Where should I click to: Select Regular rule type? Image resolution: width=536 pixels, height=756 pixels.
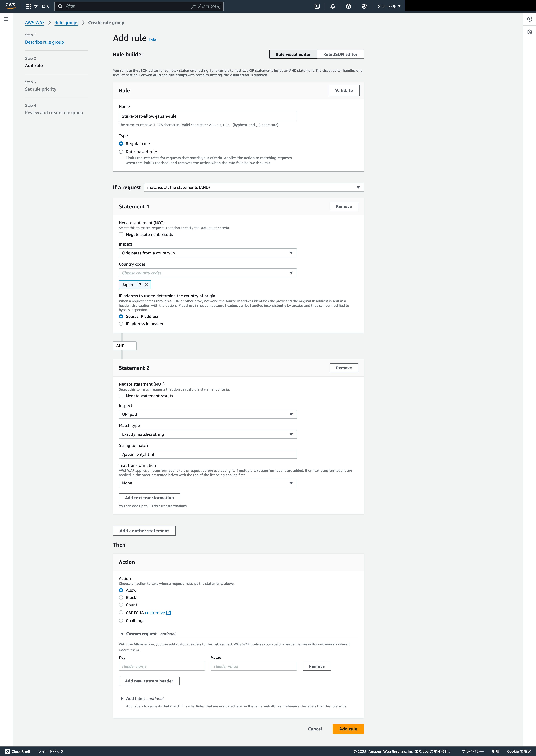(121, 143)
